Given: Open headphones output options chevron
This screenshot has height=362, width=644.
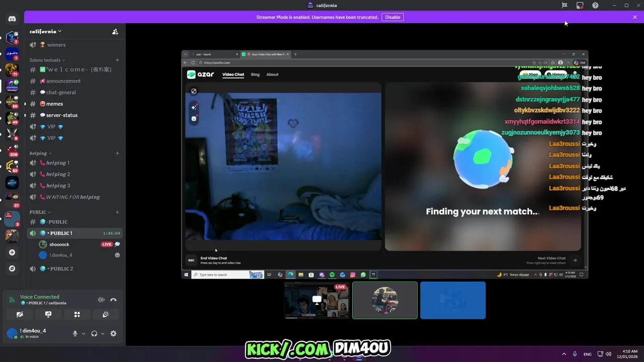Looking at the screenshot, I should 103,333.
